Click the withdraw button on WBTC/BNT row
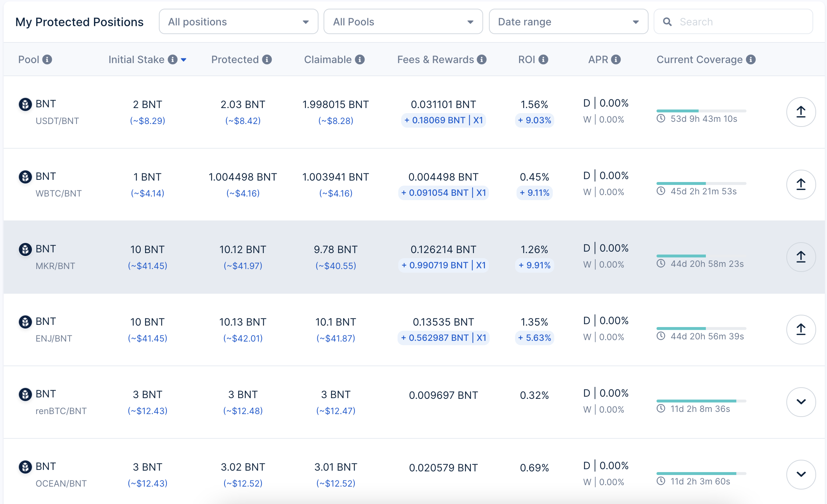827x504 pixels. click(801, 184)
